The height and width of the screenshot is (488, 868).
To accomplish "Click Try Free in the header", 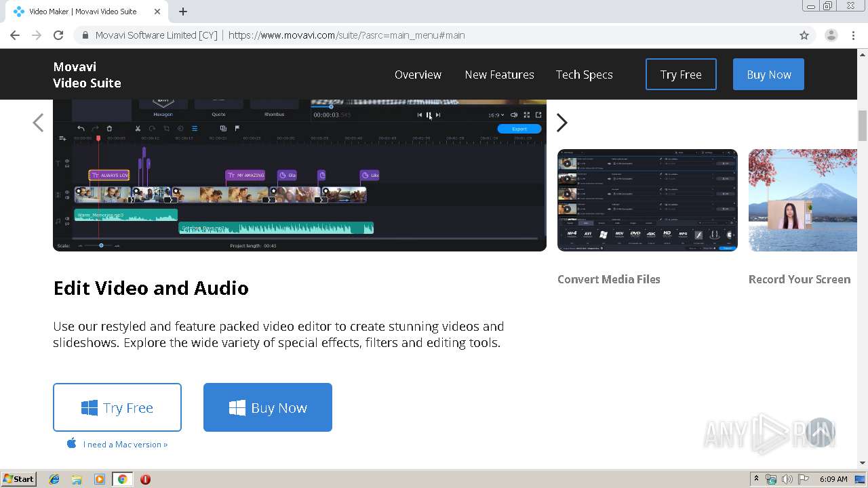I will (681, 75).
